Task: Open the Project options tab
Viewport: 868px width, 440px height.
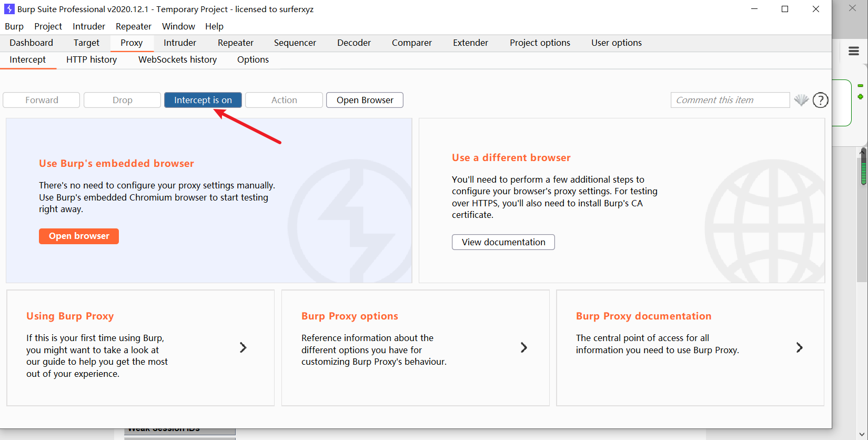Action: tap(540, 43)
